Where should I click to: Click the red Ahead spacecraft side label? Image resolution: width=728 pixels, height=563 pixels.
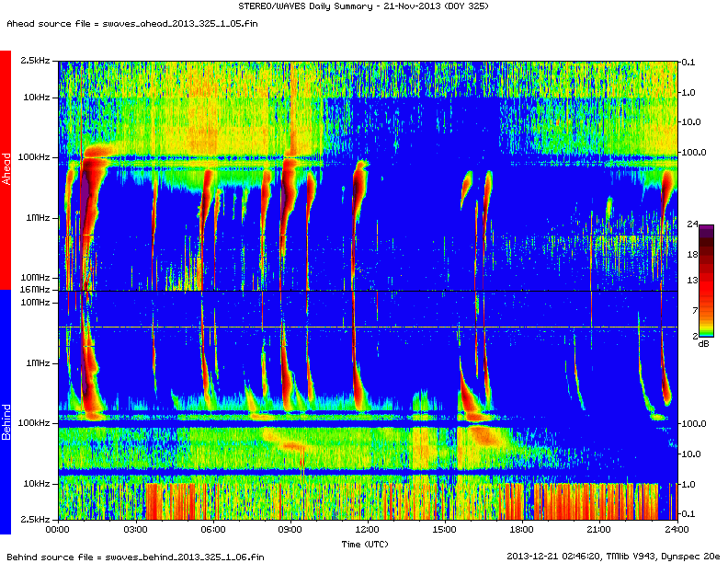click(6, 170)
